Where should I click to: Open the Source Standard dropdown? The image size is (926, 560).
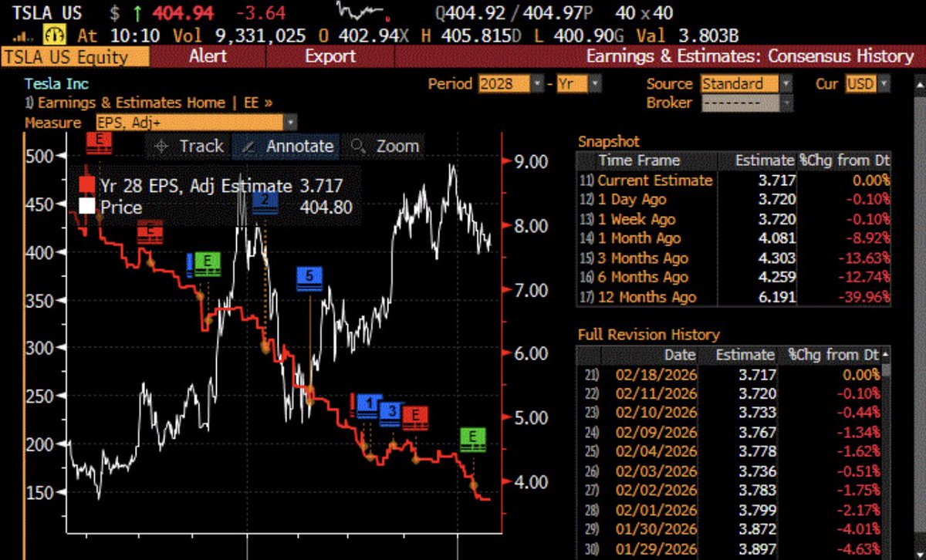click(746, 83)
